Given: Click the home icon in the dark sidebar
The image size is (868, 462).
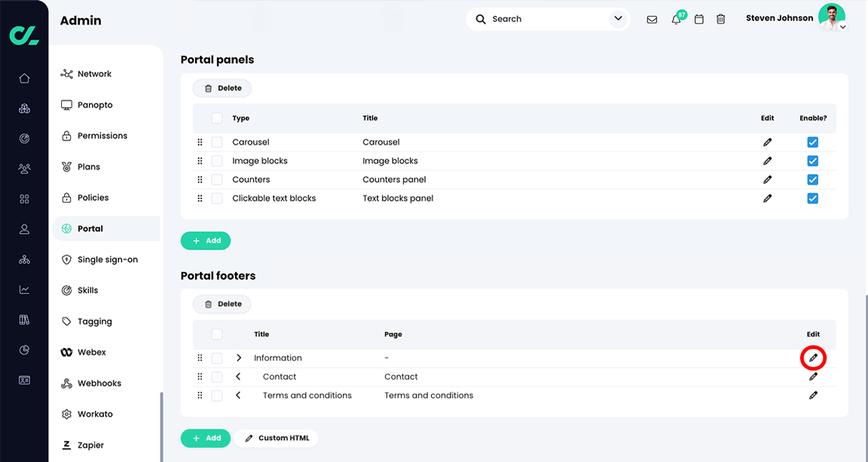Looking at the screenshot, I should click(x=24, y=78).
